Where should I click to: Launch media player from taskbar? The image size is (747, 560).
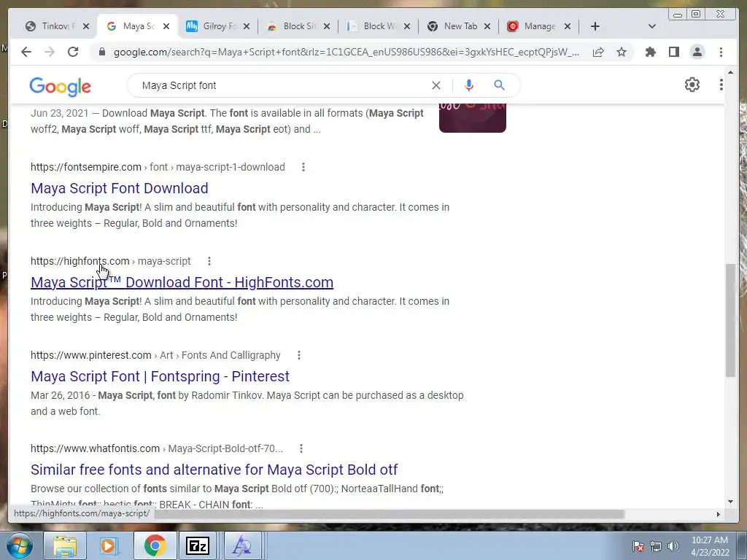[109, 545]
